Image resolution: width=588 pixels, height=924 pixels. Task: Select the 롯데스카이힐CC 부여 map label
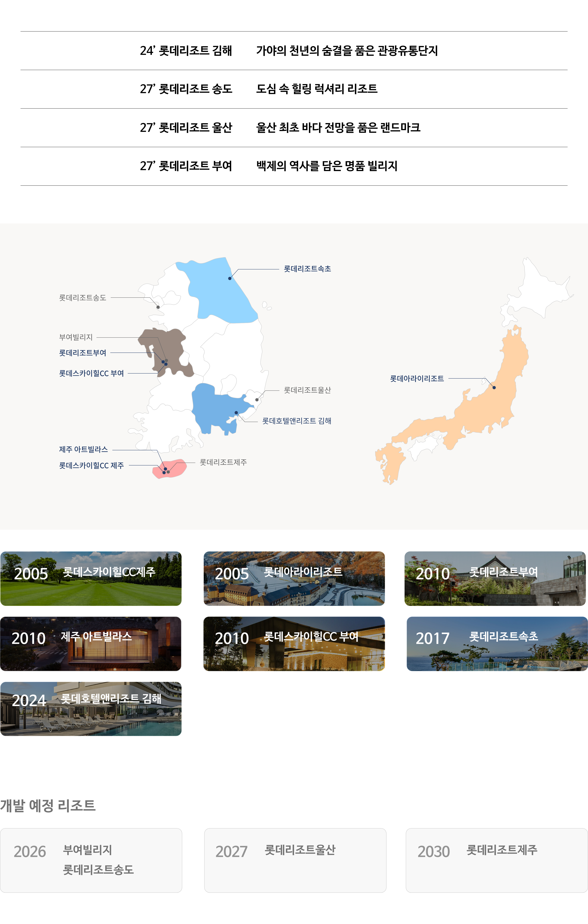(x=91, y=373)
